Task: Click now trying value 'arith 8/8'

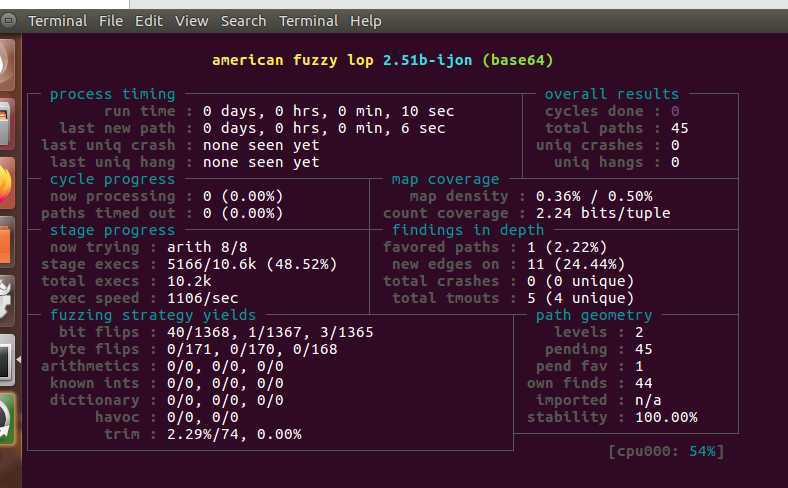Action: (x=207, y=247)
